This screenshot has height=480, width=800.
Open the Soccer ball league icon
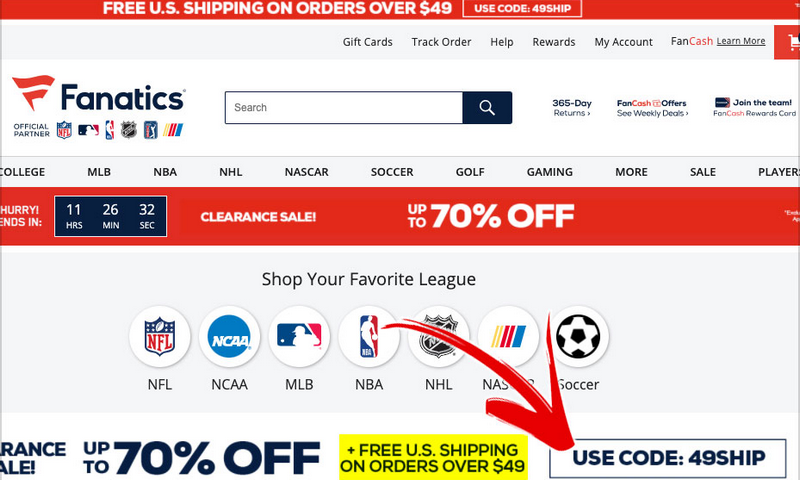click(x=578, y=337)
